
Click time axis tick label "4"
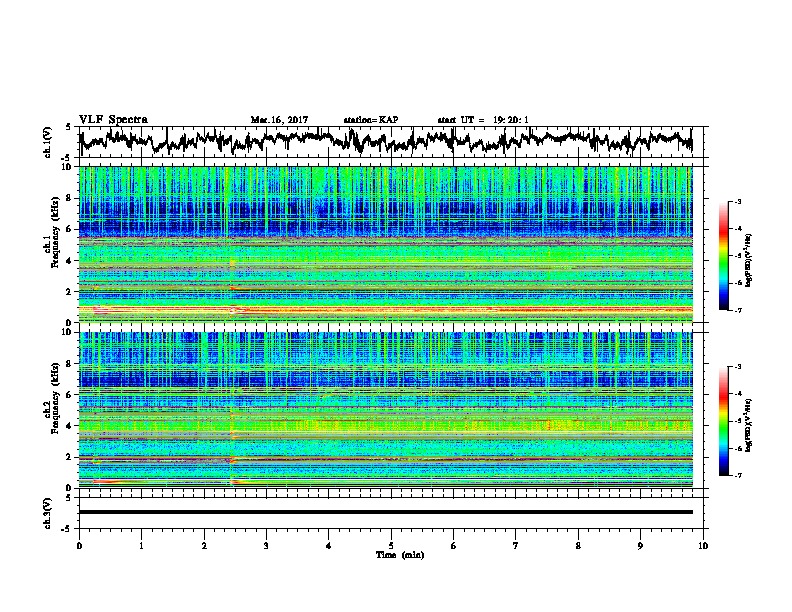[328, 545]
